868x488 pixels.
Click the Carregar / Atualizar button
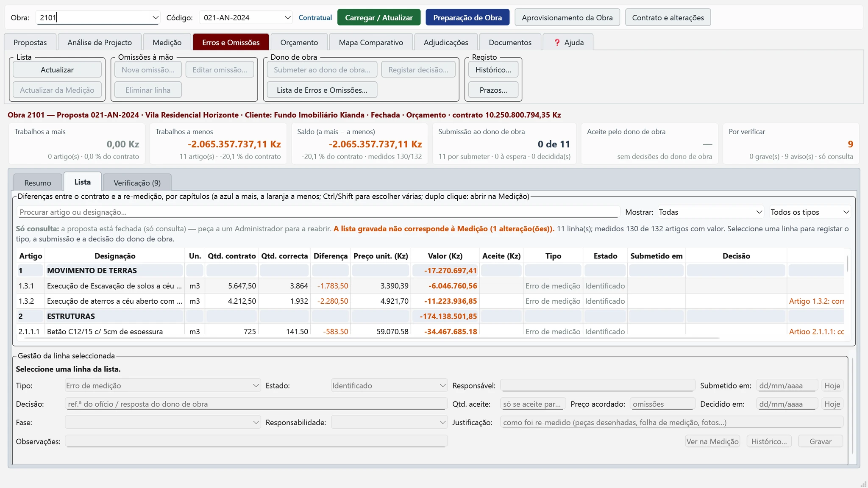click(x=379, y=18)
